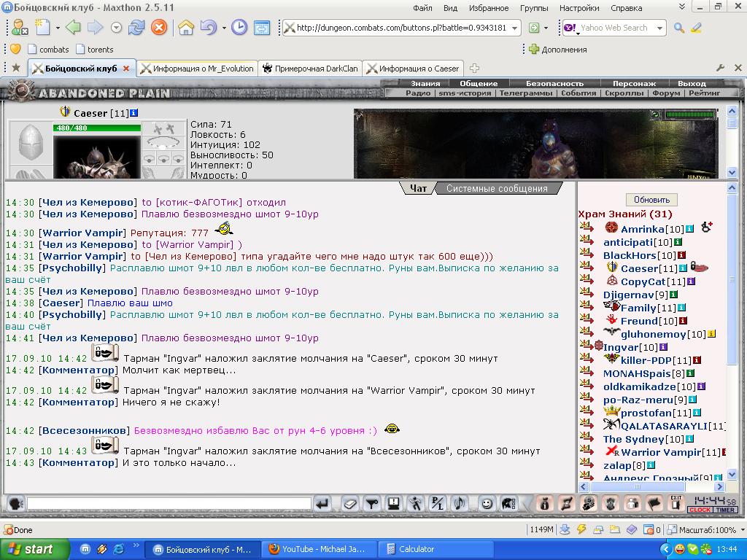The height and width of the screenshot is (560, 747).
Task: Click the flag icon in bottom bar
Action: [655, 503]
